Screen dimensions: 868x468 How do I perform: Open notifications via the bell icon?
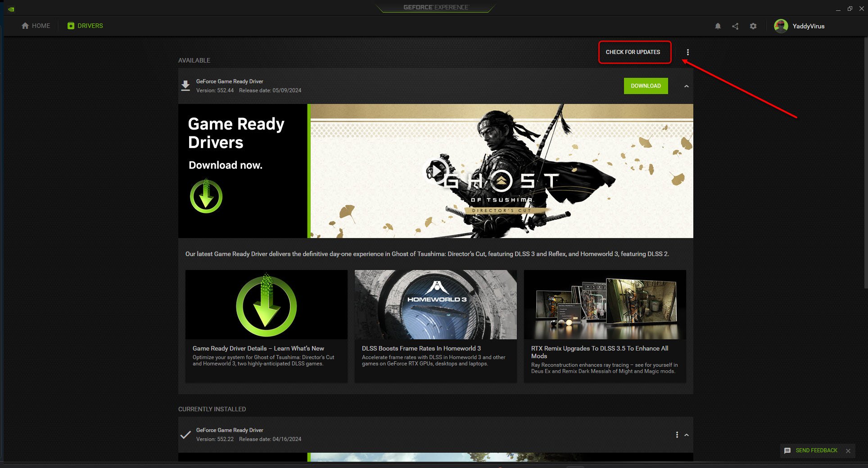(718, 26)
